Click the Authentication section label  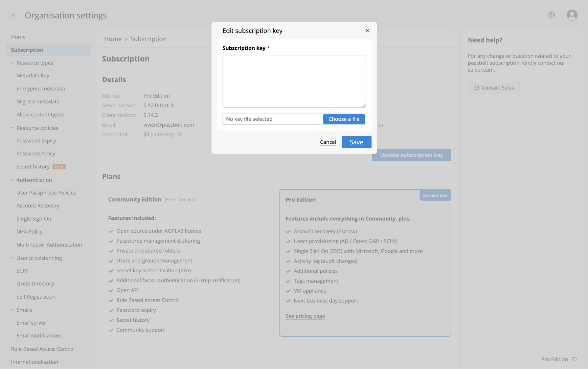tap(34, 180)
